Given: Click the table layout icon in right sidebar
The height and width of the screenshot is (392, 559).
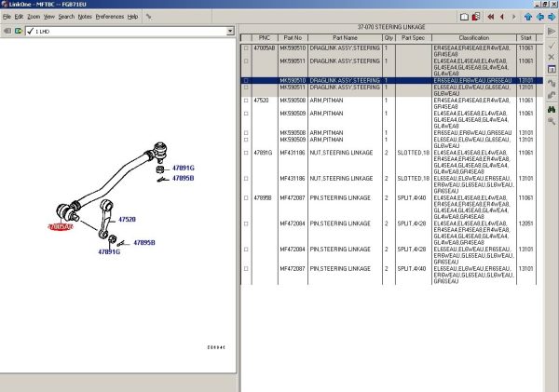Looking at the screenshot, I should [x=552, y=69].
